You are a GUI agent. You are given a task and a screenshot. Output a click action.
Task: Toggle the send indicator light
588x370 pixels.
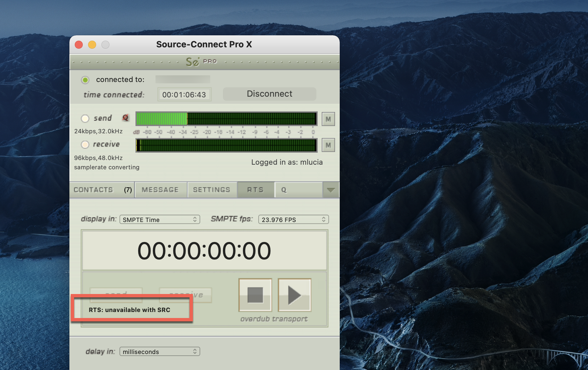(85, 118)
